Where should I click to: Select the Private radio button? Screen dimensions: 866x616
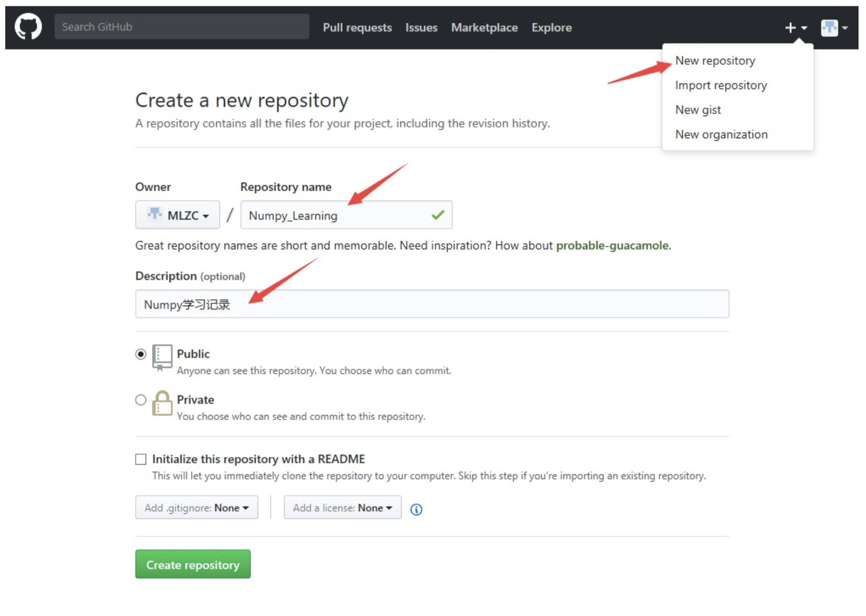pos(141,400)
